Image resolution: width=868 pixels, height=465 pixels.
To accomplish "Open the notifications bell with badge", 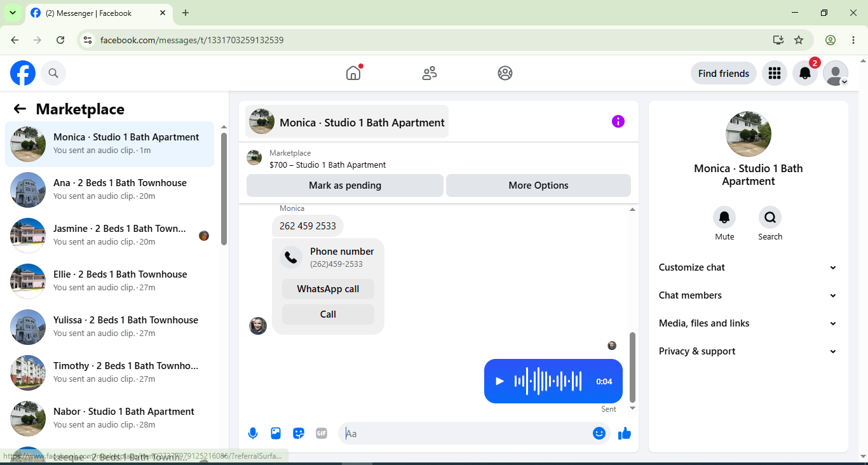I will point(805,73).
